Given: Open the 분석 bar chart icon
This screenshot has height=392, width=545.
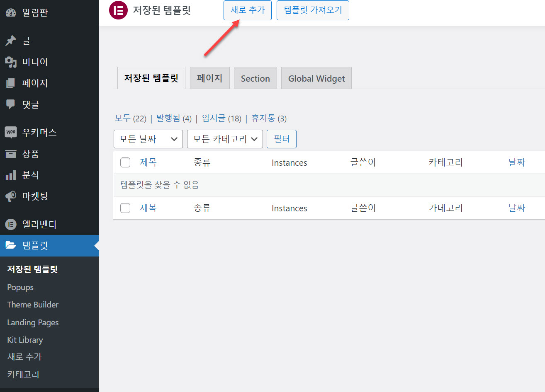Looking at the screenshot, I should (11, 175).
